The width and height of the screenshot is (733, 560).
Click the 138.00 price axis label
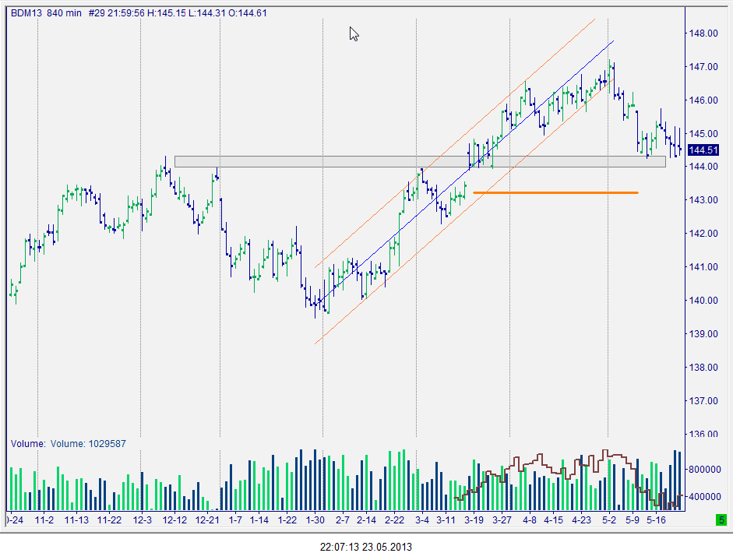[703, 368]
